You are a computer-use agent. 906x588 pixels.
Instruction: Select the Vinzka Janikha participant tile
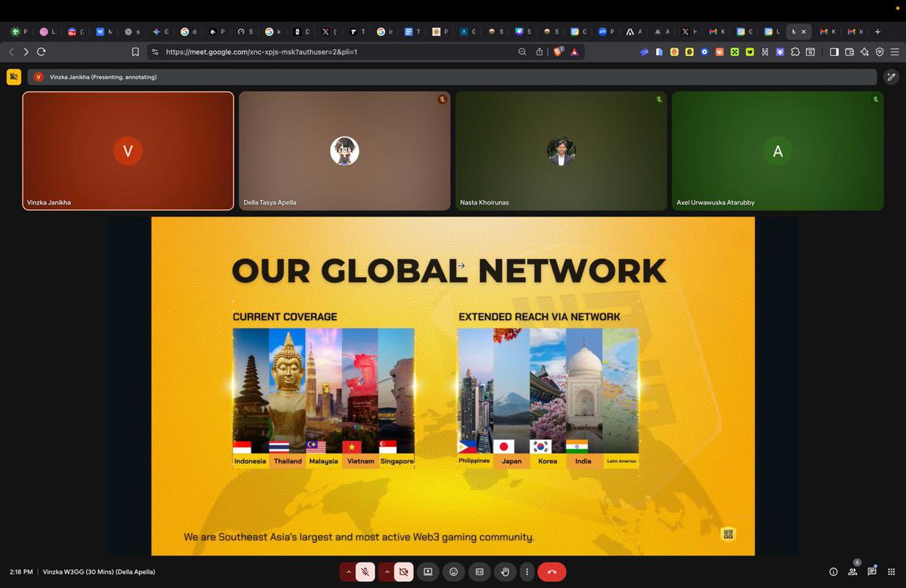(128, 151)
